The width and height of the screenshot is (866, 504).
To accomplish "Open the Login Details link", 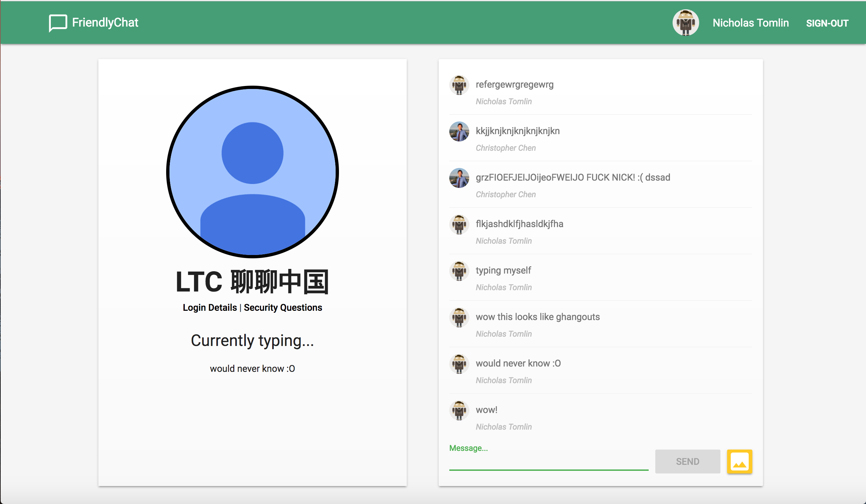I will (210, 308).
